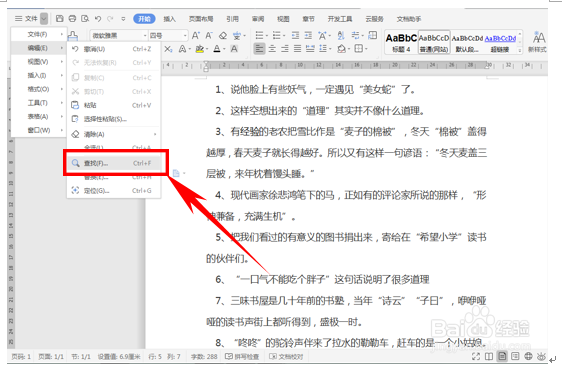Click the Save icon in quick access toolbar
Image resolution: width=562 pixels, height=366 pixels.
pos(59,19)
